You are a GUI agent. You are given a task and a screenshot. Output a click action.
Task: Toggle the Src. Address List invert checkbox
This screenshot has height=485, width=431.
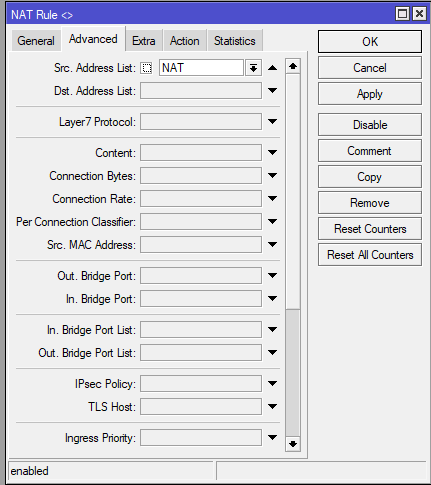(146, 68)
